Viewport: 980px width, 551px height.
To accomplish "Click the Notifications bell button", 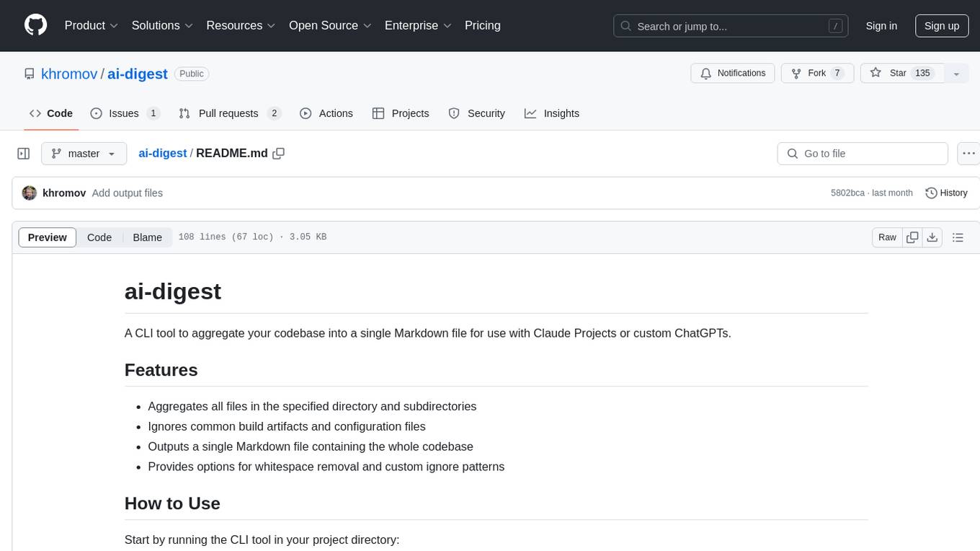I will (x=733, y=74).
